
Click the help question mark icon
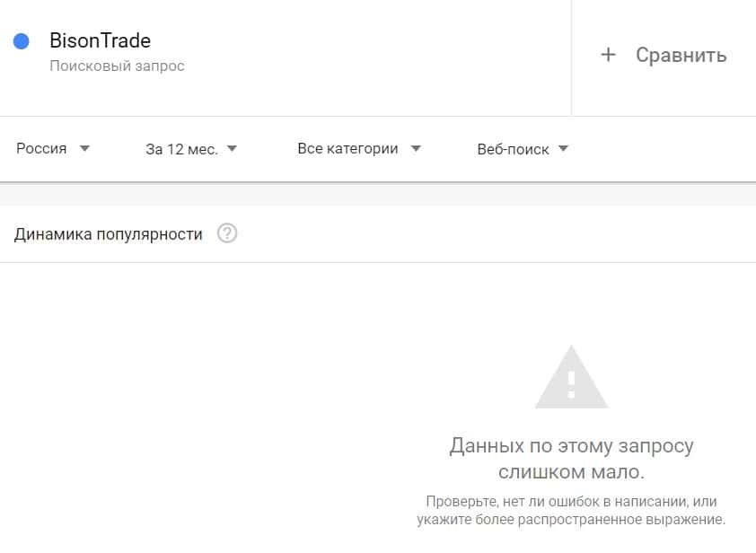pos(227,233)
